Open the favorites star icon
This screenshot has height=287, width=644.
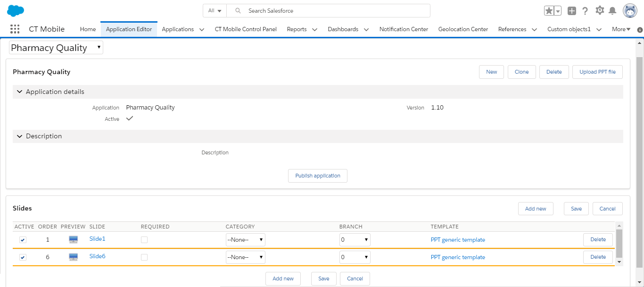[x=549, y=10]
